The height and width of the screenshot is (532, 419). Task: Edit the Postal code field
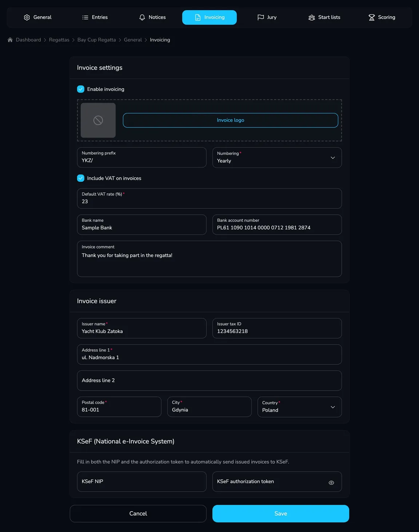119,407
